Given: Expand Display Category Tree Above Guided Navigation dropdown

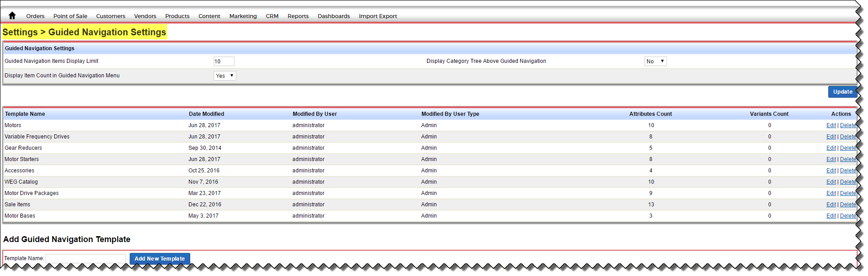Looking at the screenshot, I should [656, 62].
